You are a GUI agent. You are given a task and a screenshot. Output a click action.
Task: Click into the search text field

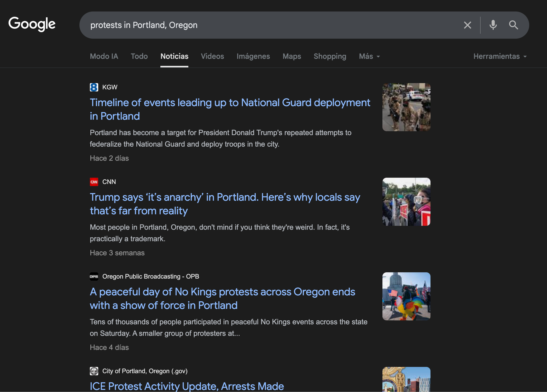pos(261,25)
